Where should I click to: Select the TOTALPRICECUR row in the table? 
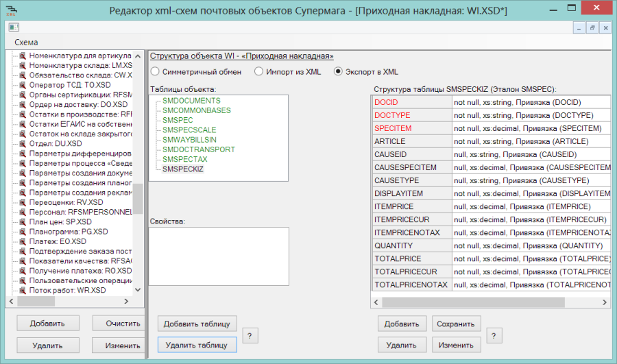[492, 272]
